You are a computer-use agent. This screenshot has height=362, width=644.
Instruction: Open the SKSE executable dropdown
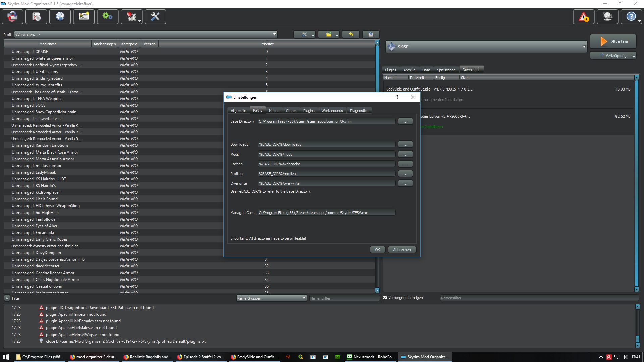(x=486, y=47)
